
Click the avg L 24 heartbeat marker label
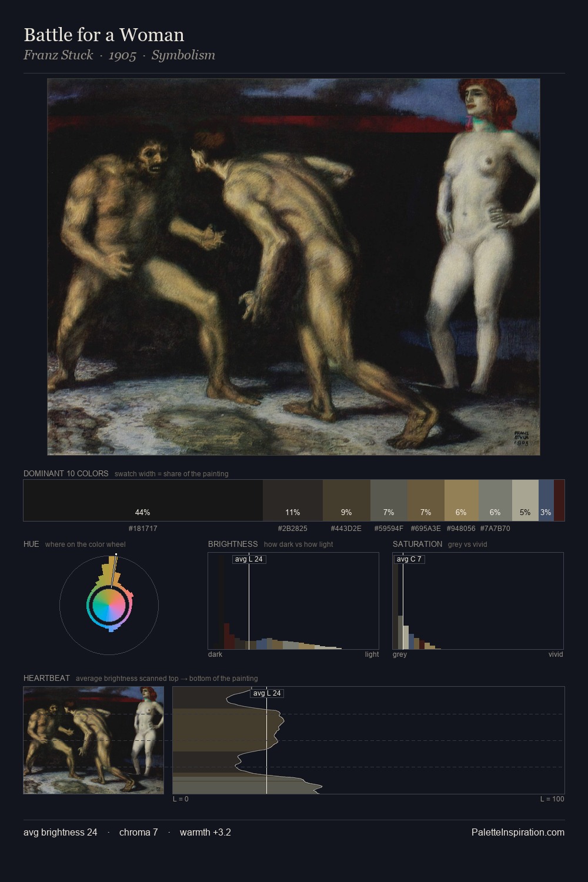coord(267,693)
